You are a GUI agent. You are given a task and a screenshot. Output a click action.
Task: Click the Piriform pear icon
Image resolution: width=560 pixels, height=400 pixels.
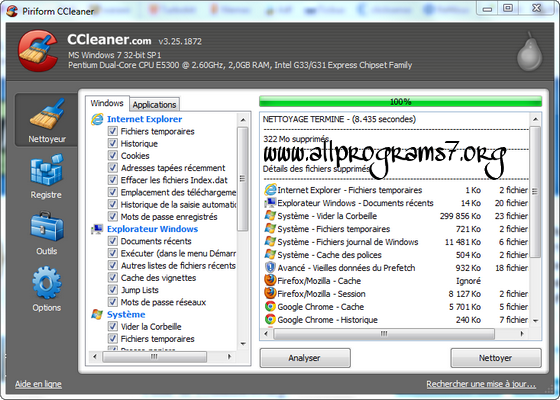pos(529,52)
